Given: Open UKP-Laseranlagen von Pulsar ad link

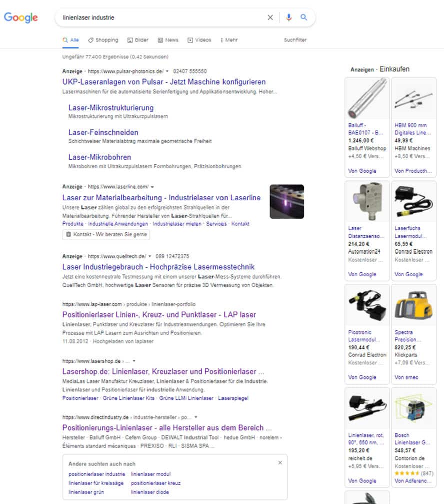Looking at the screenshot, I should 164,82.
